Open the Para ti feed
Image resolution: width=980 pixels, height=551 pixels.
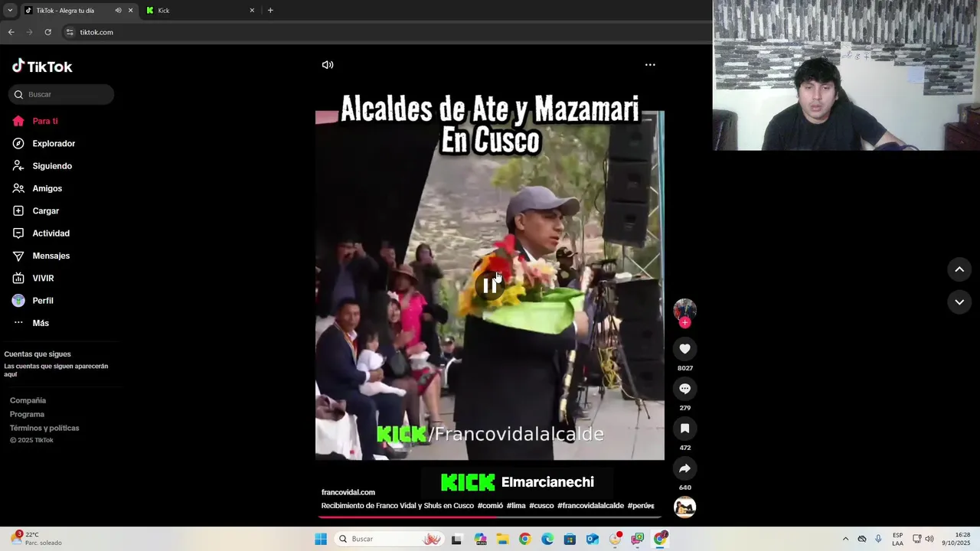(x=35, y=121)
